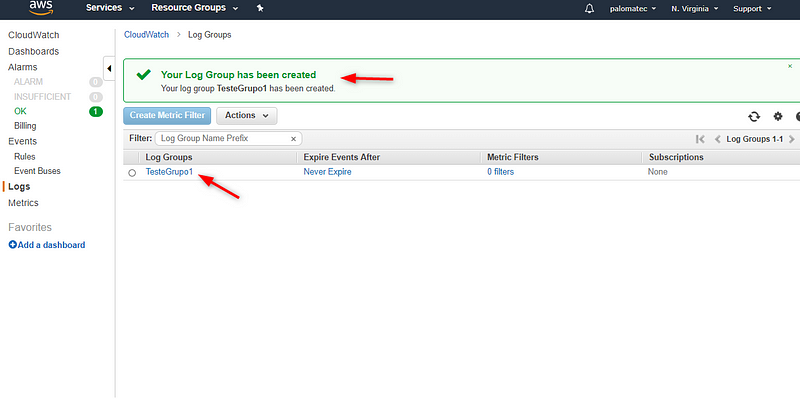
Task: Click the Log Groups 1-1 pagination text
Action: [755, 139]
